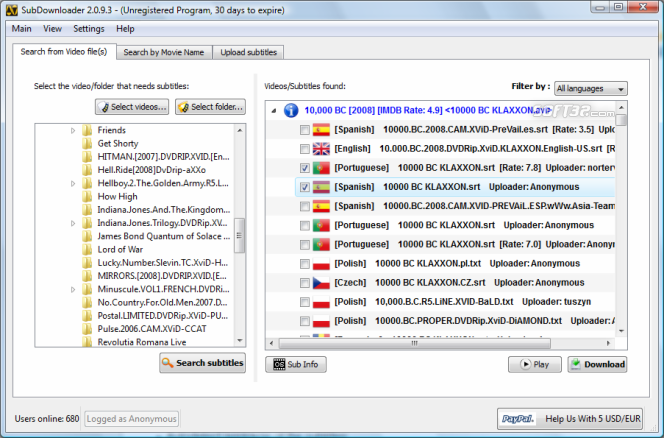Screen dimensions: 664x438
Task: Click the blue info icon beside 10,000 BC
Action: click(290, 111)
